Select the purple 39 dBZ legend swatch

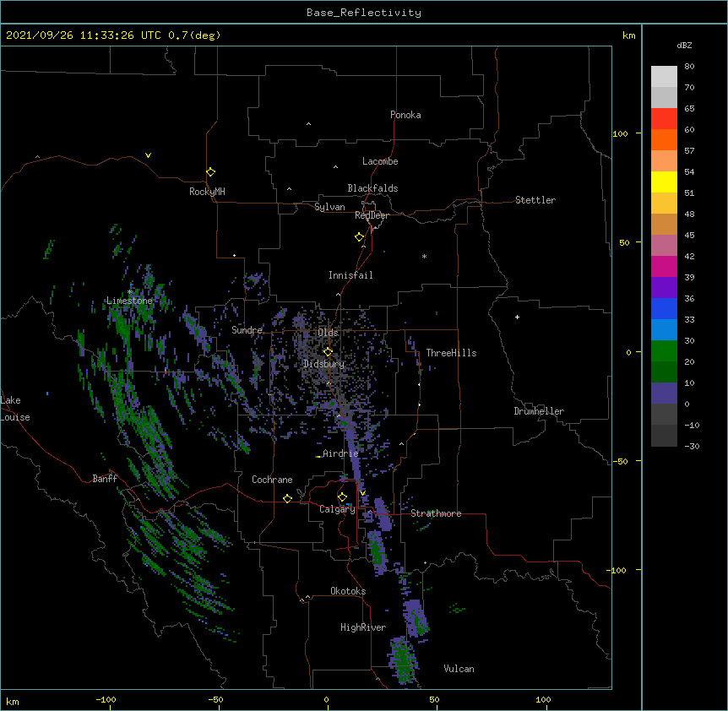click(664, 288)
